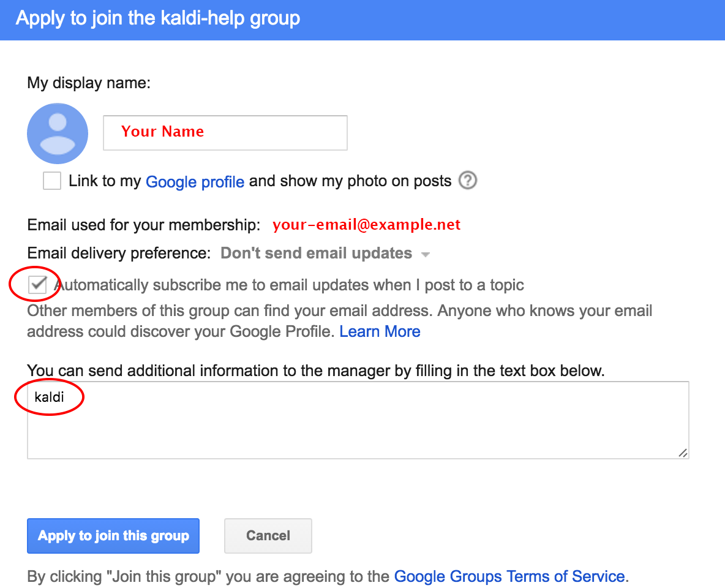The height and width of the screenshot is (588, 725).
Task: Follow the Learn More link
Action: coord(380,331)
